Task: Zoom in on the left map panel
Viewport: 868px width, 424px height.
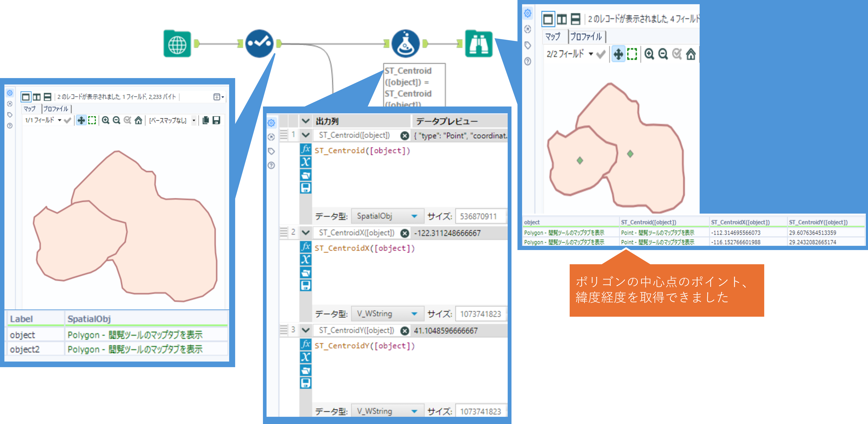Action: tap(105, 121)
